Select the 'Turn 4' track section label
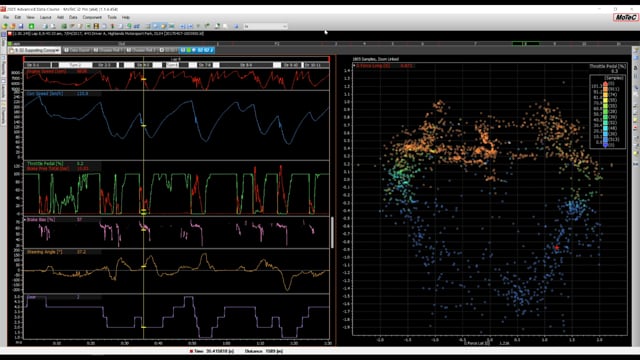The height and width of the screenshot is (360, 640). tap(171, 65)
